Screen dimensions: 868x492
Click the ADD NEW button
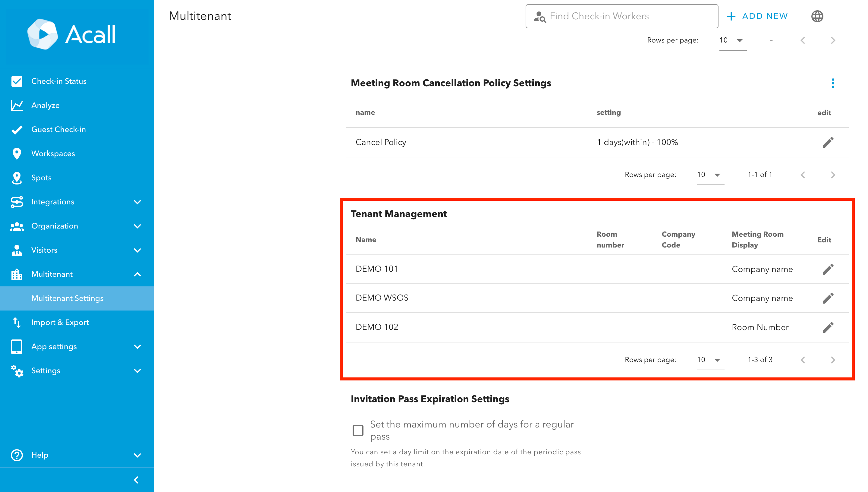coord(757,16)
